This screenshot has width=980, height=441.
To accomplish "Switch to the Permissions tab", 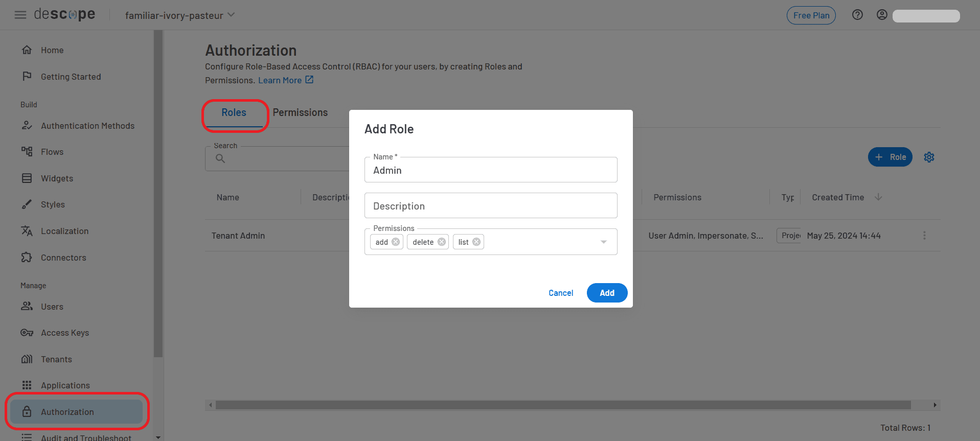I will [300, 112].
